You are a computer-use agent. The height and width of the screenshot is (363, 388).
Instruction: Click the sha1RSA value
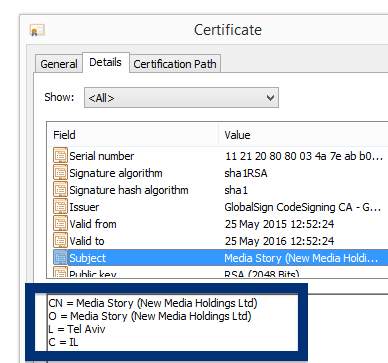pyautogui.click(x=246, y=173)
